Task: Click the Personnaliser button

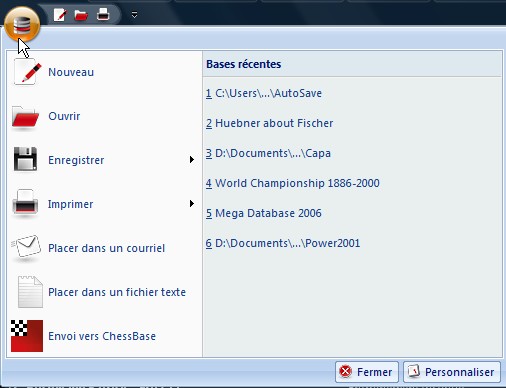Action: coord(452,372)
